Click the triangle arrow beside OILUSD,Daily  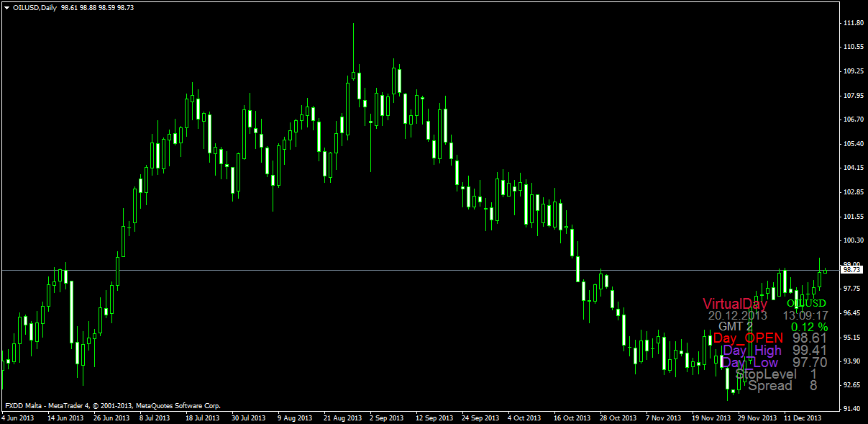pyautogui.click(x=6, y=7)
